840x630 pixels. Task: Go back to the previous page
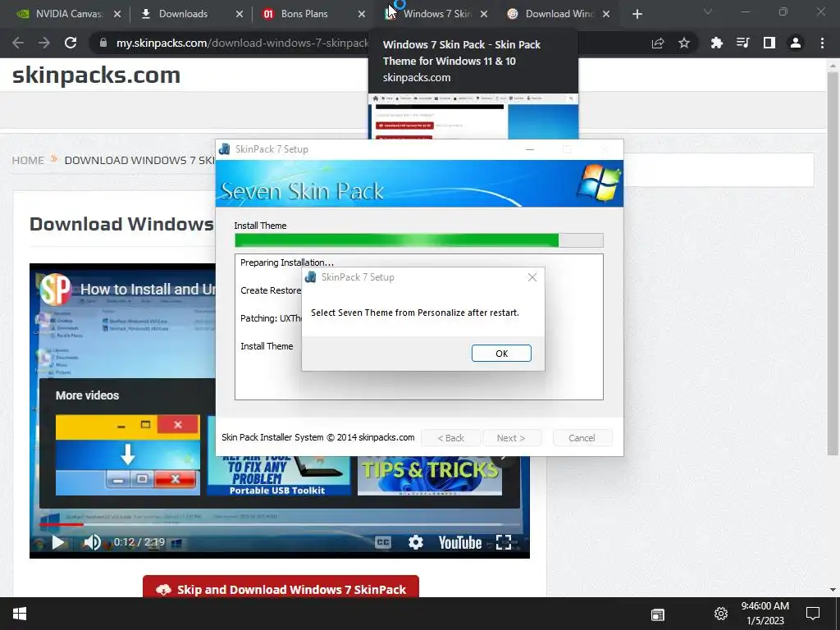(18, 43)
